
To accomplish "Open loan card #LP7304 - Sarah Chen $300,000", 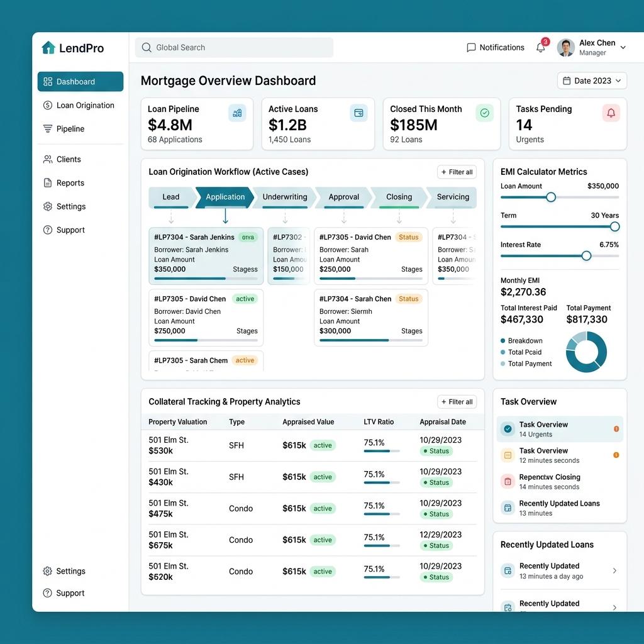I will (371, 318).
